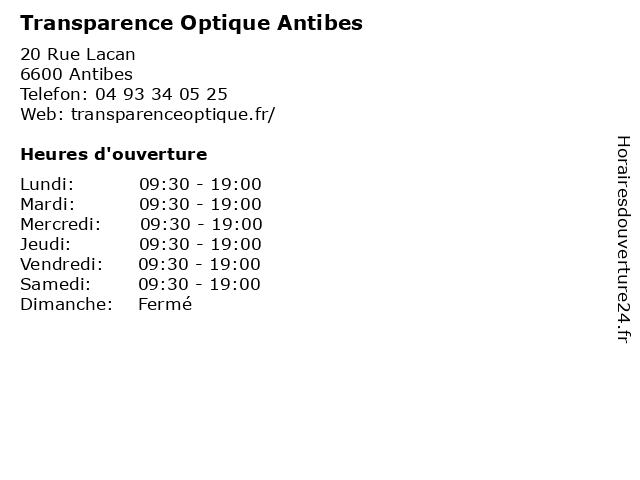
Task: Select Lundi hours 09:30 - 19:00
Action: [200, 184]
